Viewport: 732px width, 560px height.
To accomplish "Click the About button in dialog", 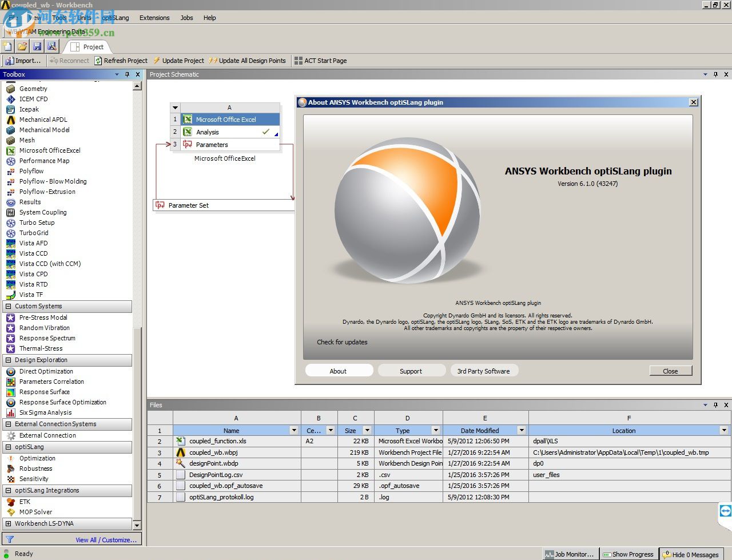I will pos(339,371).
